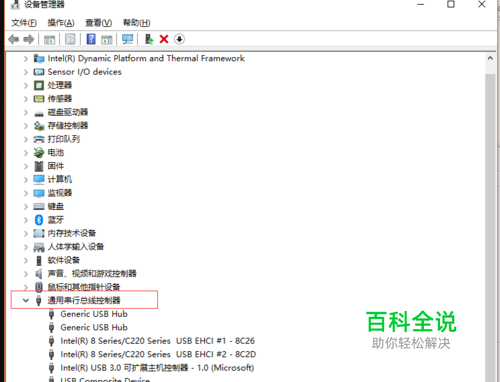The height and width of the screenshot is (382, 500).
Task: Click the printer icon beside 打印队列
Action: coord(39,139)
